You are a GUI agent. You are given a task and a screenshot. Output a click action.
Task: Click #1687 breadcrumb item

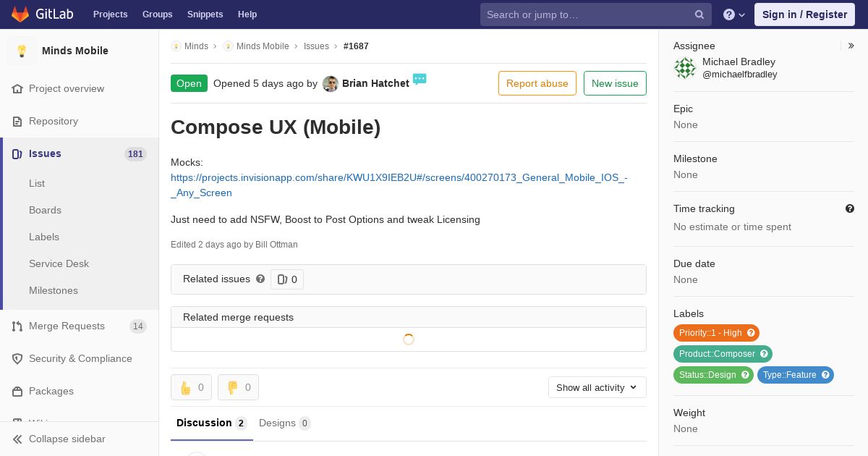point(356,46)
